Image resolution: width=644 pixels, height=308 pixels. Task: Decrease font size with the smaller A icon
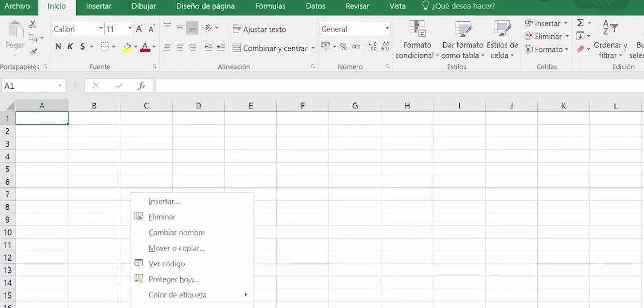click(x=151, y=29)
